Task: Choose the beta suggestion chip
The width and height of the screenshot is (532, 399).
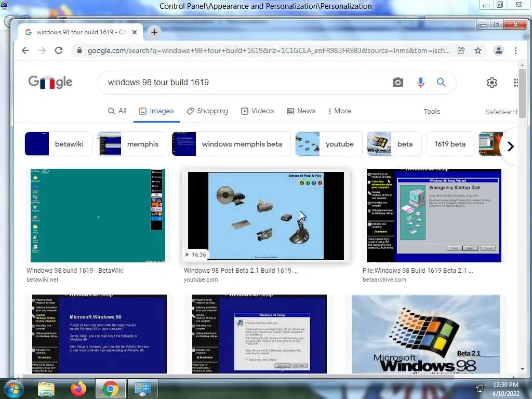Action: 394,144
